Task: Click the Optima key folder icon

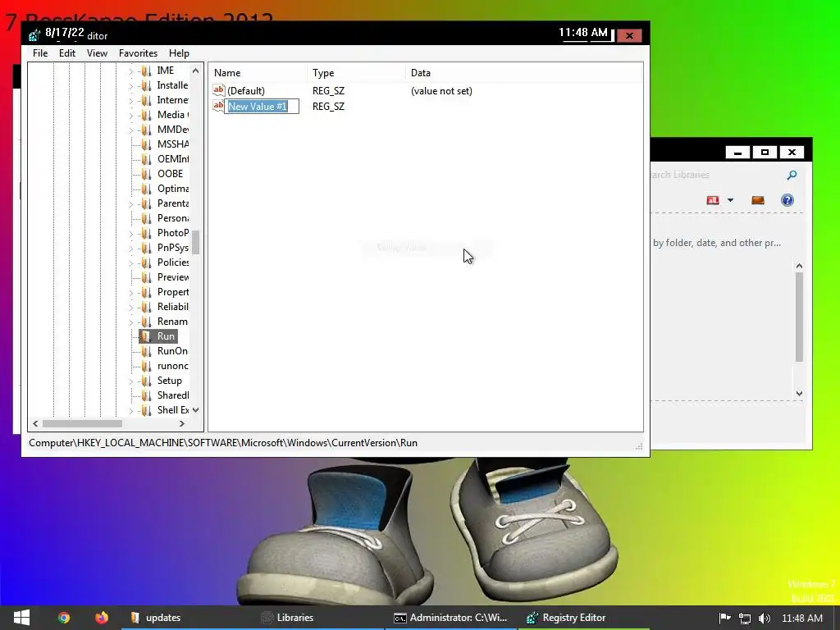Action: tap(146, 189)
